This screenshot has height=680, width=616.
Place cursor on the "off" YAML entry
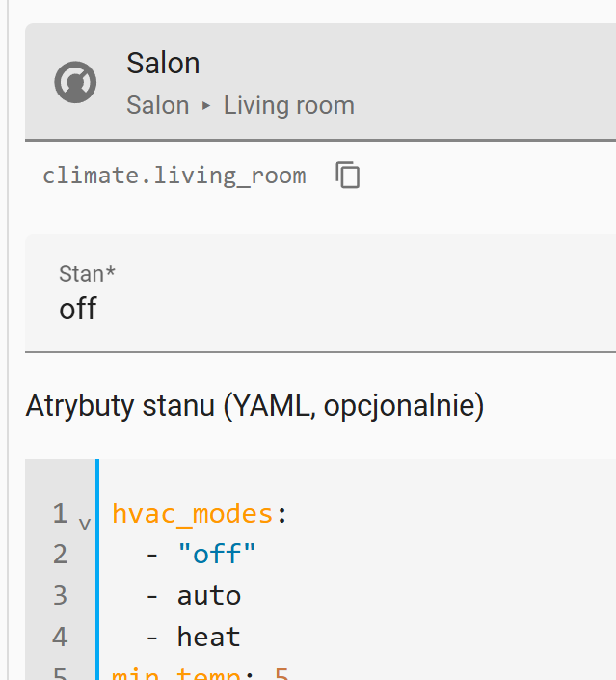217,554
